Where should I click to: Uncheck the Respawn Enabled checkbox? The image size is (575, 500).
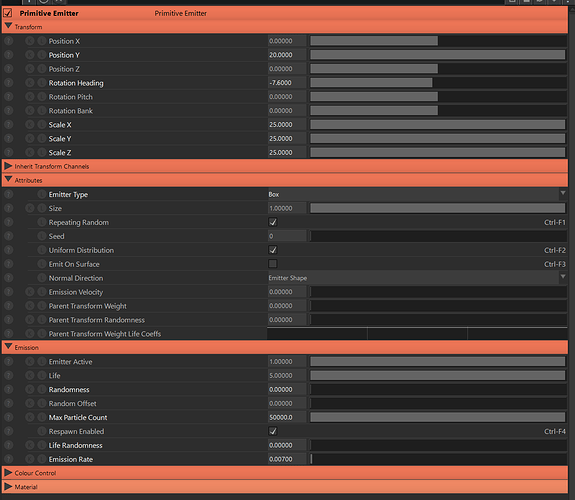pyautogui.click(x=272, y=431)
